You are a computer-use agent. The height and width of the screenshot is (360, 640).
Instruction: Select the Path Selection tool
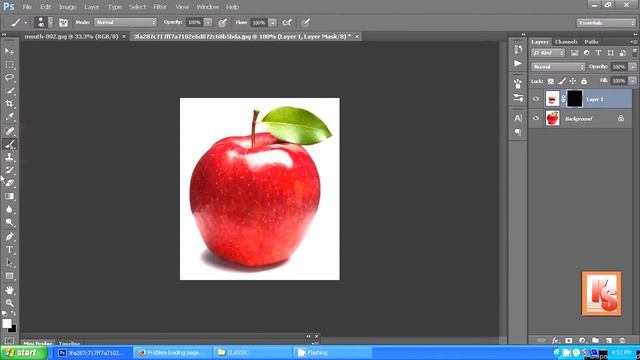click(9, 263)
